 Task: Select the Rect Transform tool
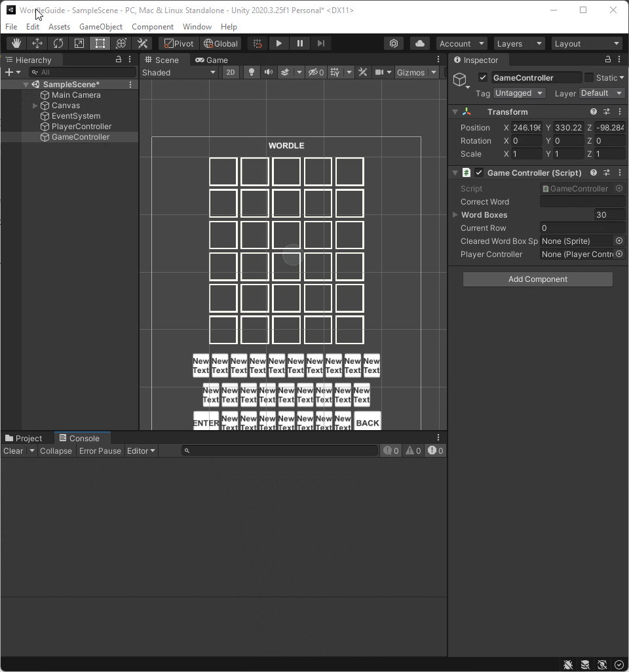click(100, 43)
